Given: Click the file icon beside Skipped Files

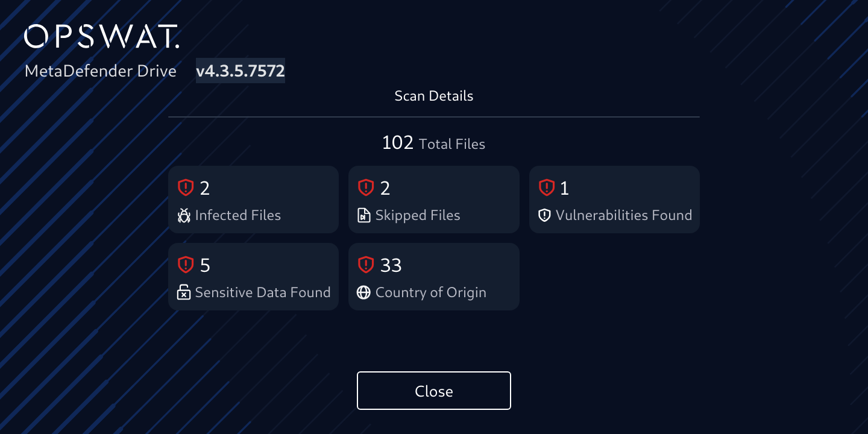Looking at the screenshot, I should 364,216.
